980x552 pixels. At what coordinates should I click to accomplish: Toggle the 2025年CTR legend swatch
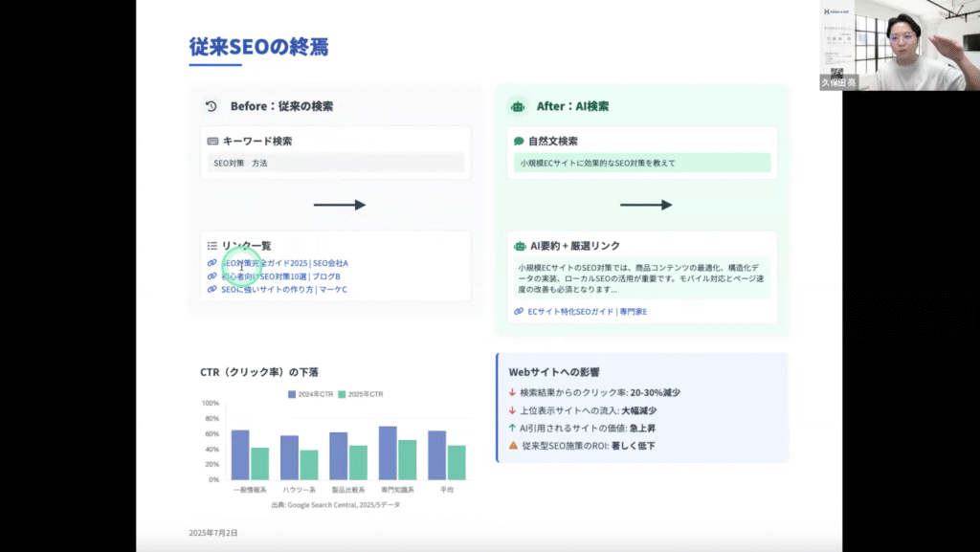(x=343, y=394)
